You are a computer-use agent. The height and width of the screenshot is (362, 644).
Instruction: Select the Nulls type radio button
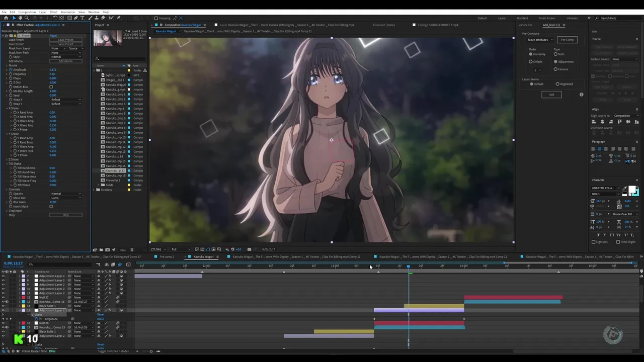(555, 54)
